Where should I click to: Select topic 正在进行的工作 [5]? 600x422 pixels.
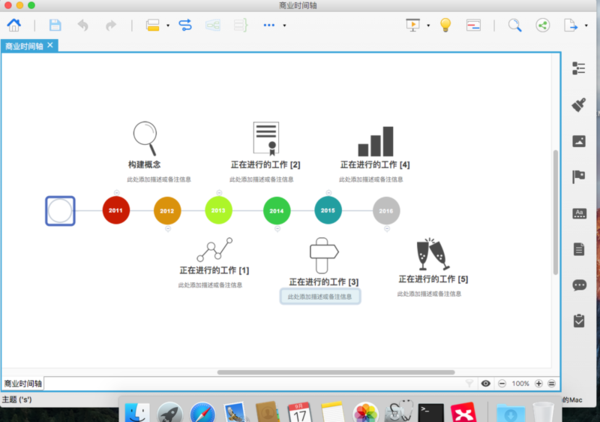click(433, 279)
